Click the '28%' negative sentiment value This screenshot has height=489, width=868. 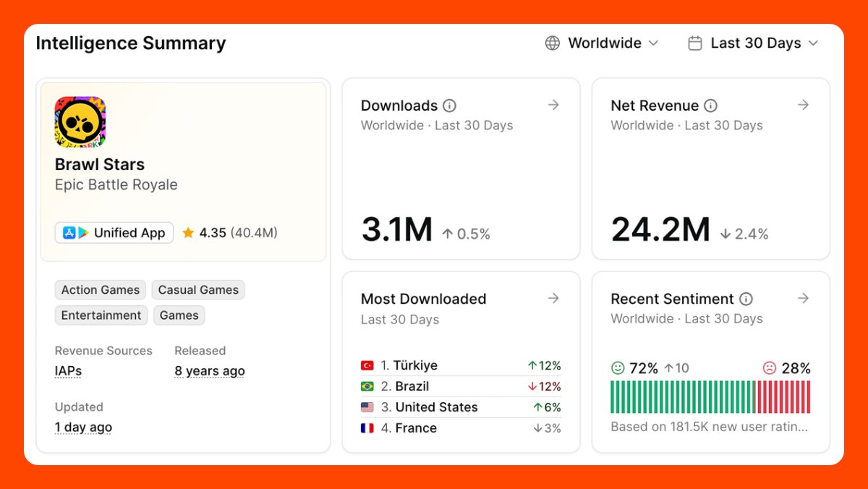pos(796,368)
